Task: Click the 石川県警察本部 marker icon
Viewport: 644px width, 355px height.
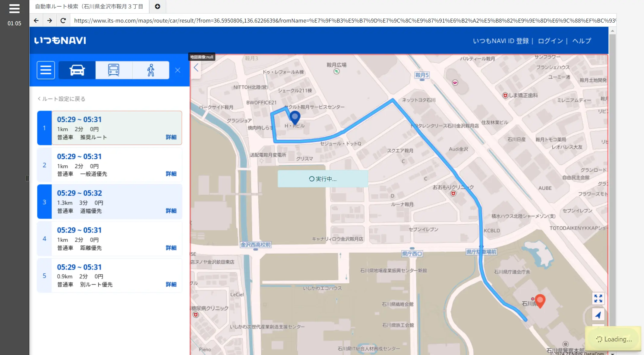Action: click(566, 344)
